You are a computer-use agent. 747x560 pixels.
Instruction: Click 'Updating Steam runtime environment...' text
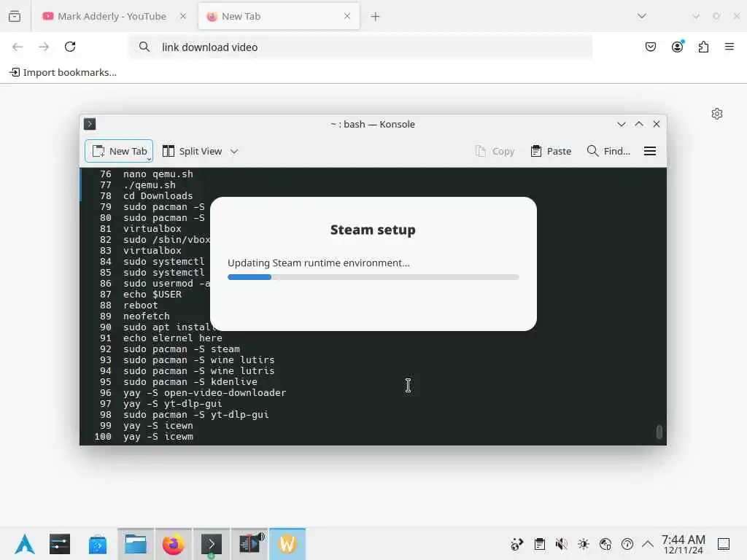click(319, 262)
